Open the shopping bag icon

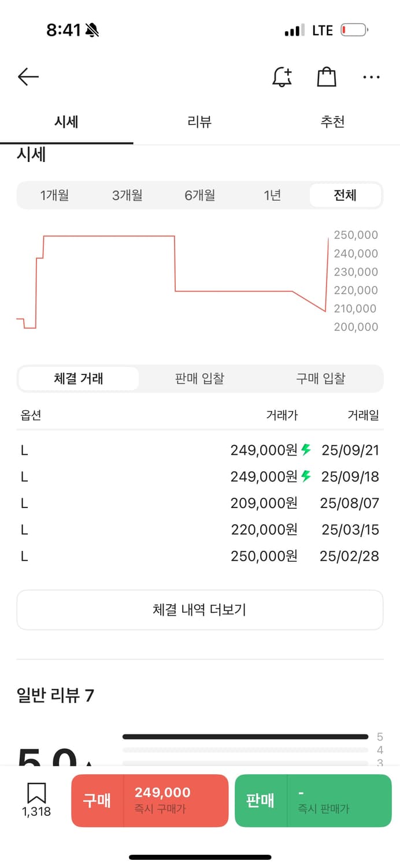coord(327,77)
